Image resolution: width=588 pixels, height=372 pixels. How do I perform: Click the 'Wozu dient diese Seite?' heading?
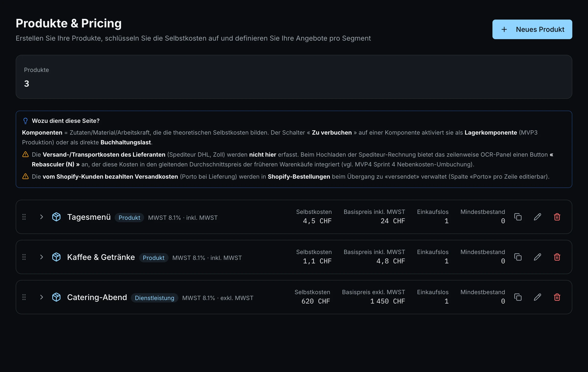66,121
